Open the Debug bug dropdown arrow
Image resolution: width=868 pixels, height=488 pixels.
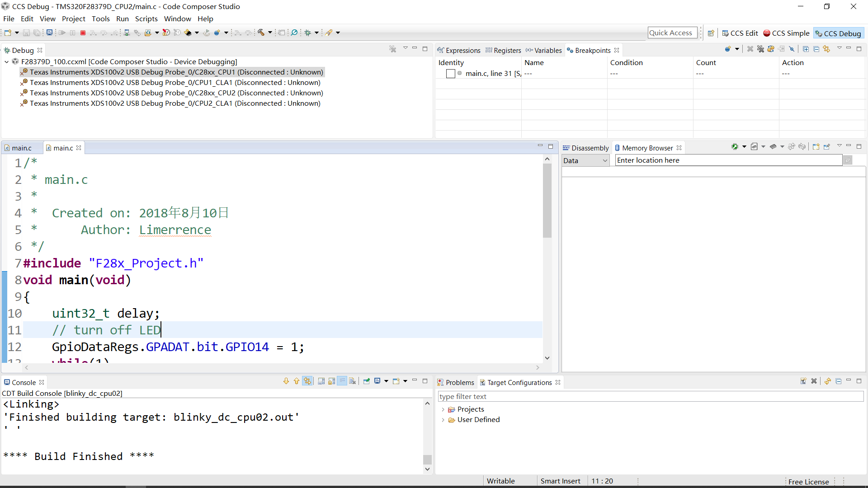tap(317, 33)
